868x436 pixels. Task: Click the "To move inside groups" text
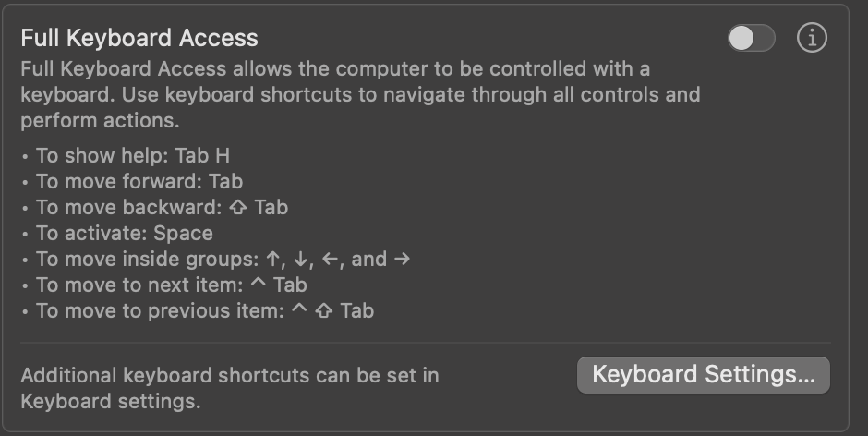click(x=148, y=259)
